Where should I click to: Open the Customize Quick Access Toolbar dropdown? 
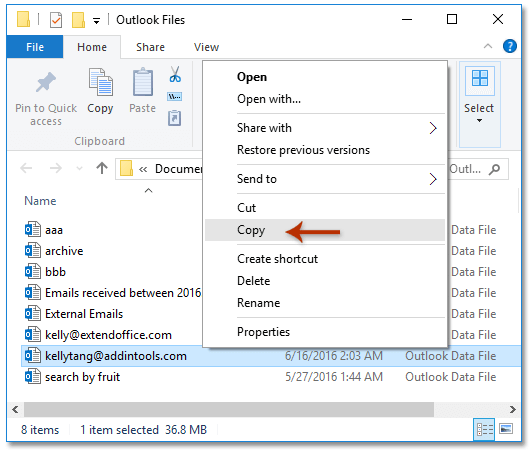coord(97,21)
